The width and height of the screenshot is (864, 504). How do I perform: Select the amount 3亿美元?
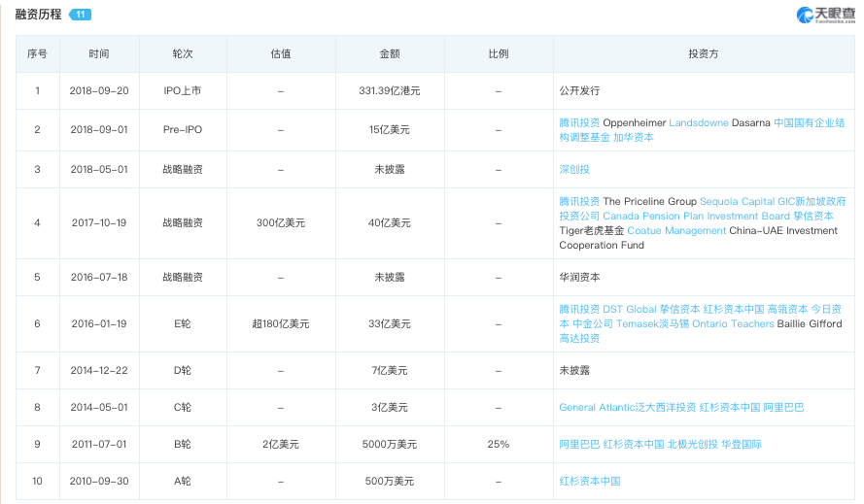tap(390, 407)
